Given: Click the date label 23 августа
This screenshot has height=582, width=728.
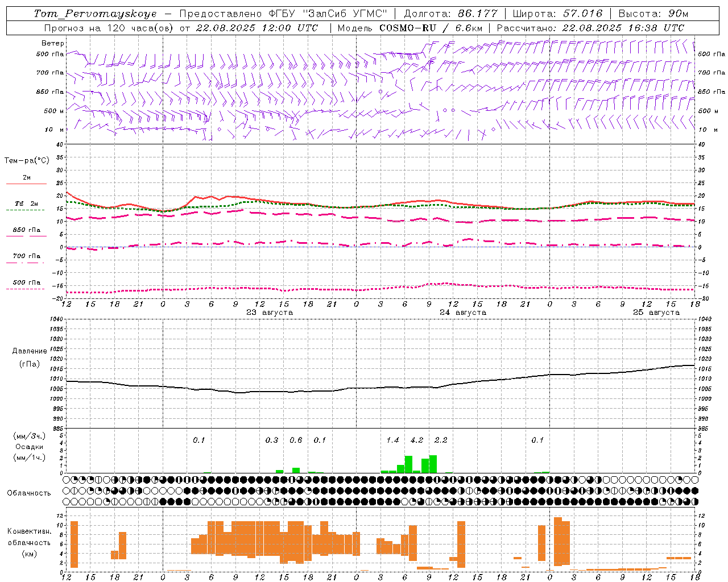Looking at the screenshot, I should tap(270, 313).
